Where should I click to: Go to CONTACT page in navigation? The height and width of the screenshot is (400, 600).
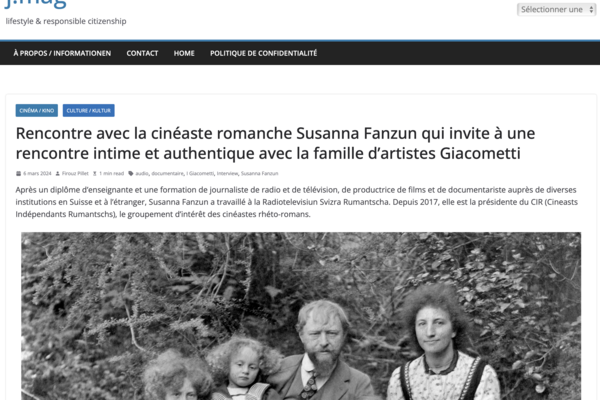142,53
